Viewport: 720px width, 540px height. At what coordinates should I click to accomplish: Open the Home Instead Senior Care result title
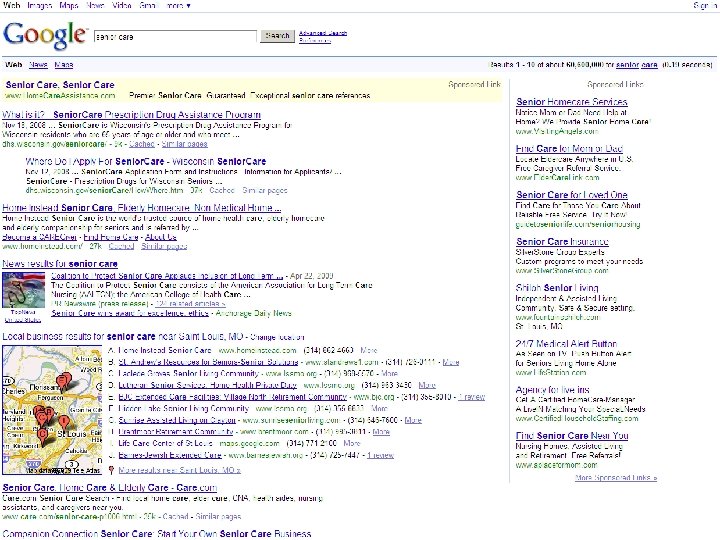[141, 208]
